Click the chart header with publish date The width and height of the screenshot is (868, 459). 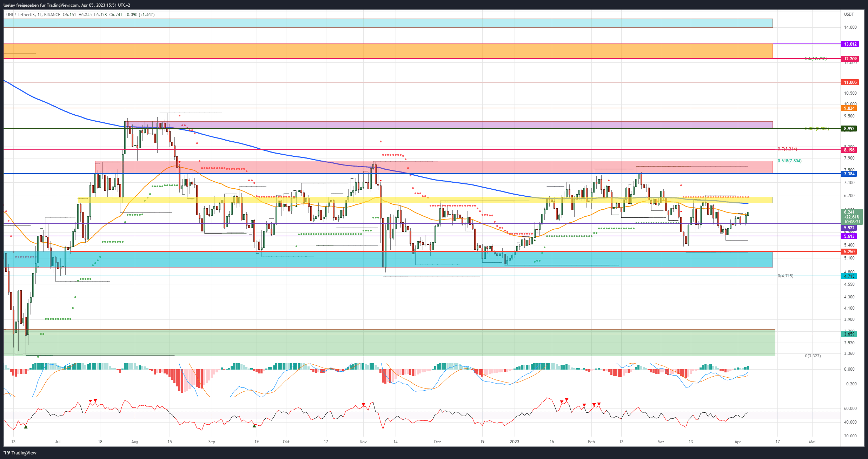(x=66, y=5)
